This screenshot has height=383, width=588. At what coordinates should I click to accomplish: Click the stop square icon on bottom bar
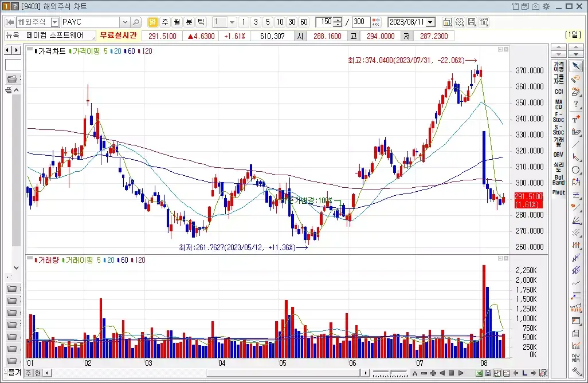[452, 373]
